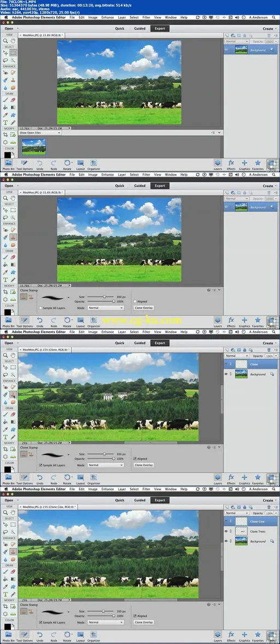
Task: Open the Show Open Files dropdown
Action: [40, 133]
